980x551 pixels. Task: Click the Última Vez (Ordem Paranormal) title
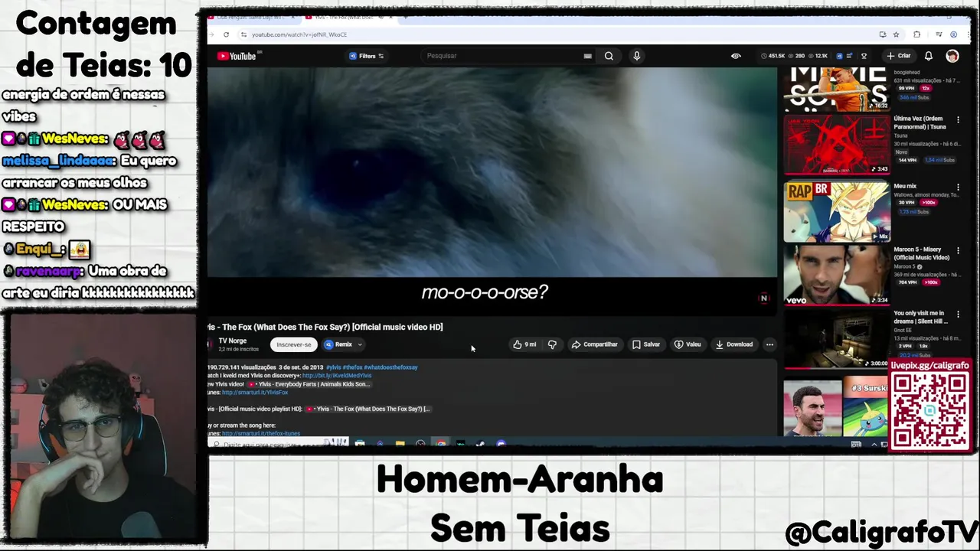920,122
